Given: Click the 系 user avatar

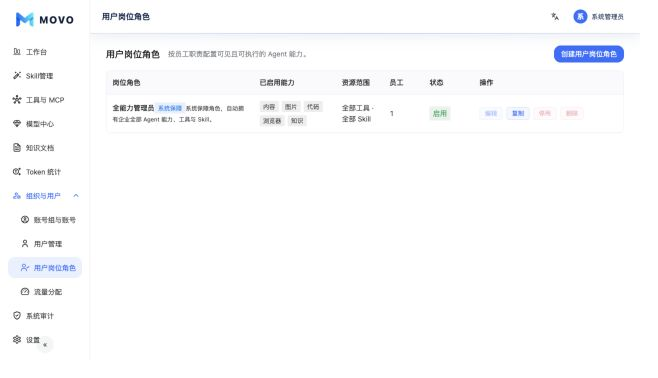Looking at the screenshot, I should pyautogui.click(x=580, y=17).
